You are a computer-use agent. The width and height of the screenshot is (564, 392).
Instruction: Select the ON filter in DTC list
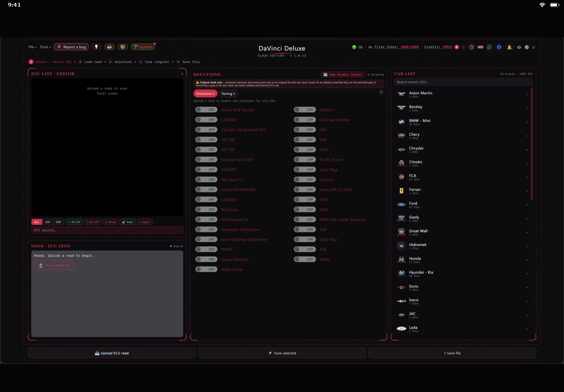(x=48, y=222)
